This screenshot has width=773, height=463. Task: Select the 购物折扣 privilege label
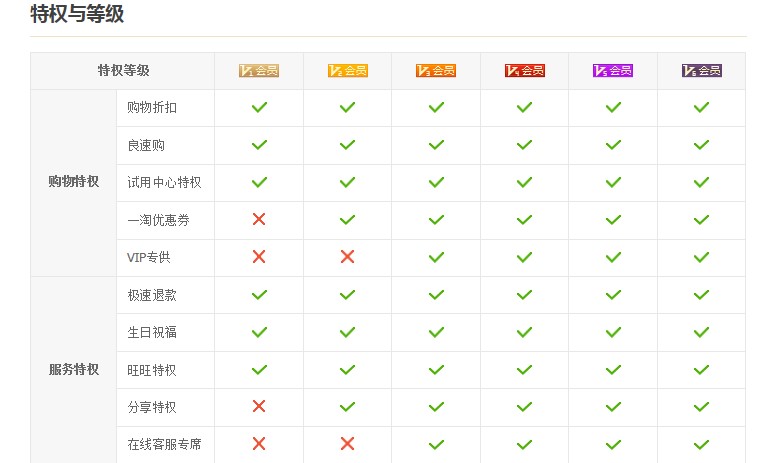tap(152, 108)
